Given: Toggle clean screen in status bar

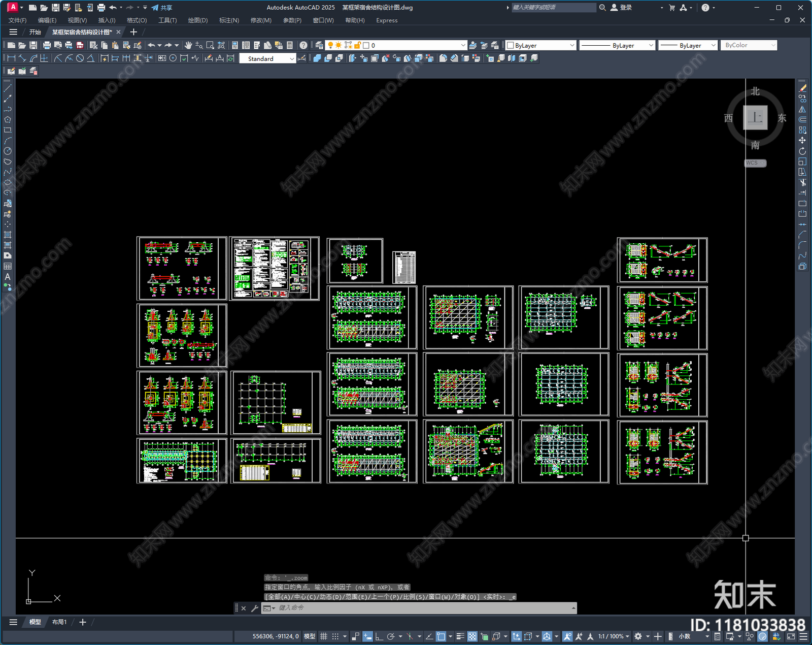Looking at the screenshot, I should pos(791,636).
